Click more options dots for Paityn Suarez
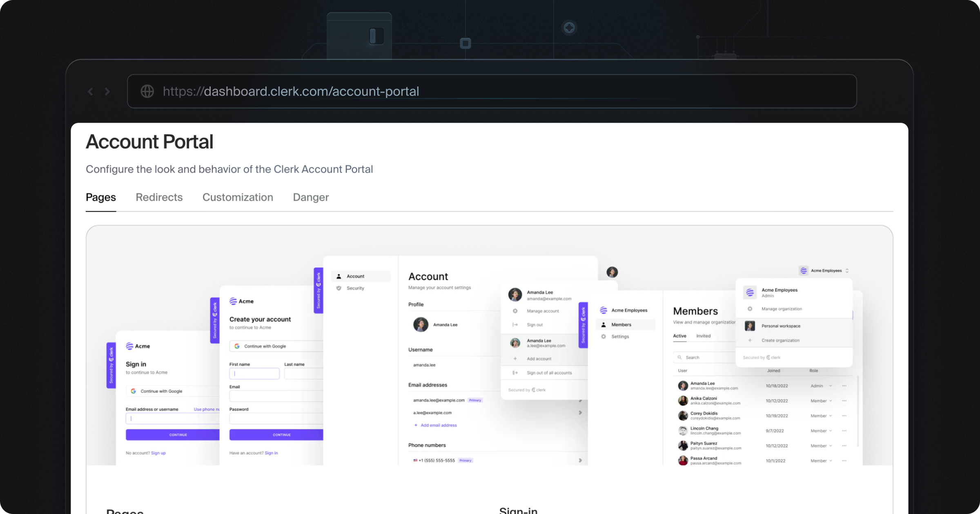This screenshot has height=514, width=980. click(x=844, y=446)
